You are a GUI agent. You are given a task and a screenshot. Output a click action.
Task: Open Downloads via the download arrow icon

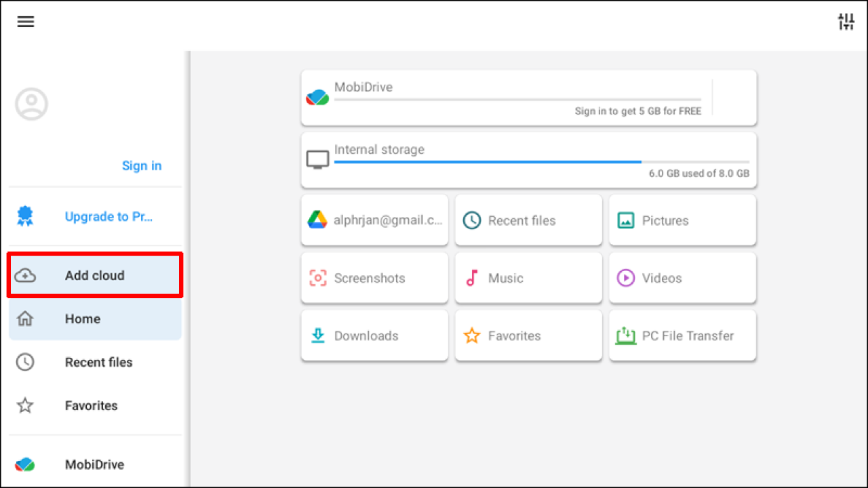pyautogui.click(x=317, y=335)
